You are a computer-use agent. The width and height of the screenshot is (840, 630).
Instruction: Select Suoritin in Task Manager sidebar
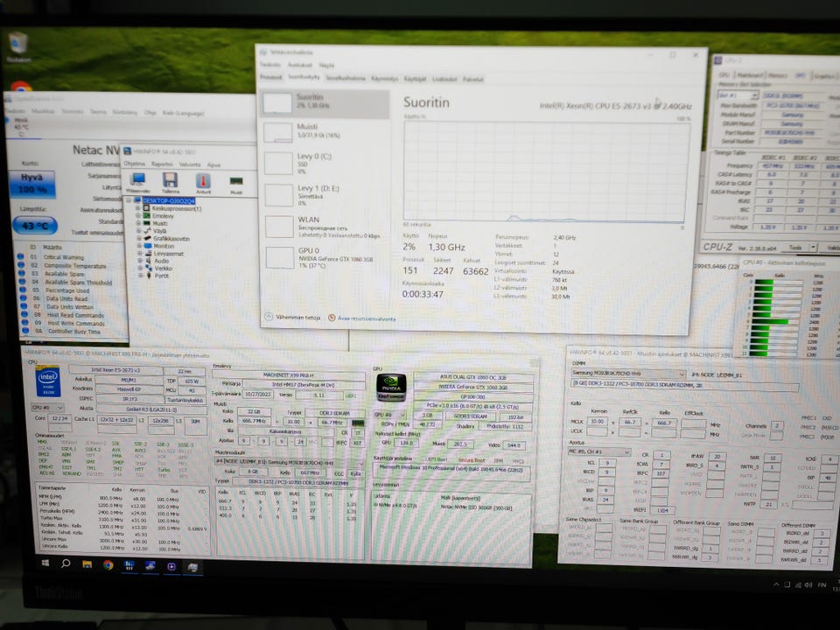(325, 102)
